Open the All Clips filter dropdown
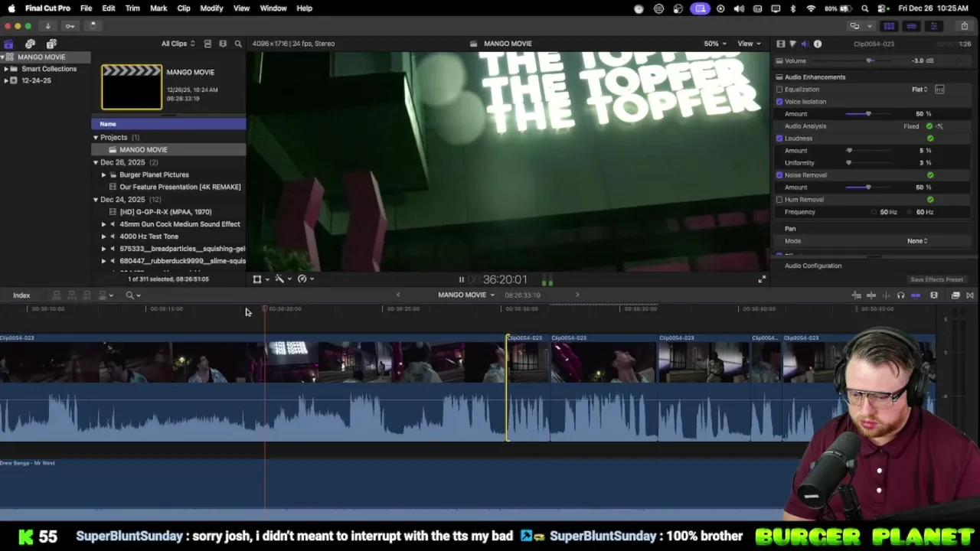This screenshot has height=551, width=980. click(x=178, y=44)
